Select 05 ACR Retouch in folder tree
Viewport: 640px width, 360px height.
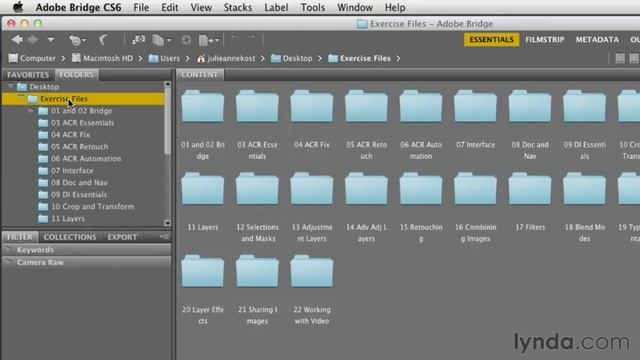pyautogui.click(x=80, y=147)
